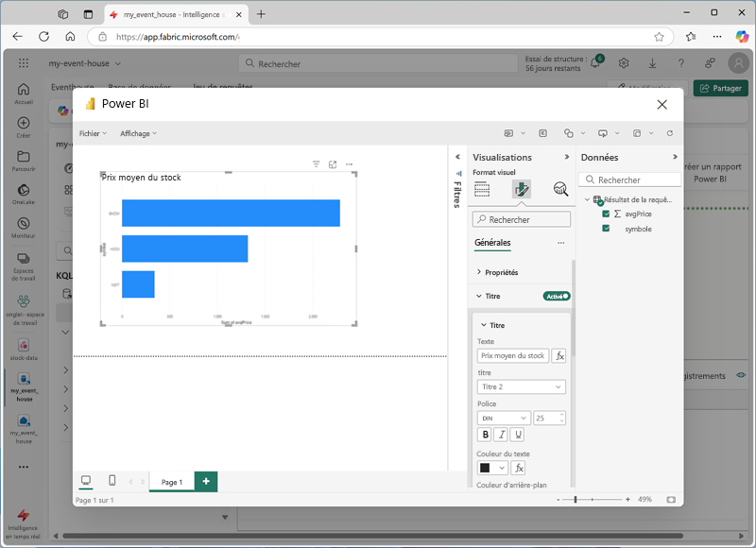Click the zoom in plus button

tap(627, 500)
